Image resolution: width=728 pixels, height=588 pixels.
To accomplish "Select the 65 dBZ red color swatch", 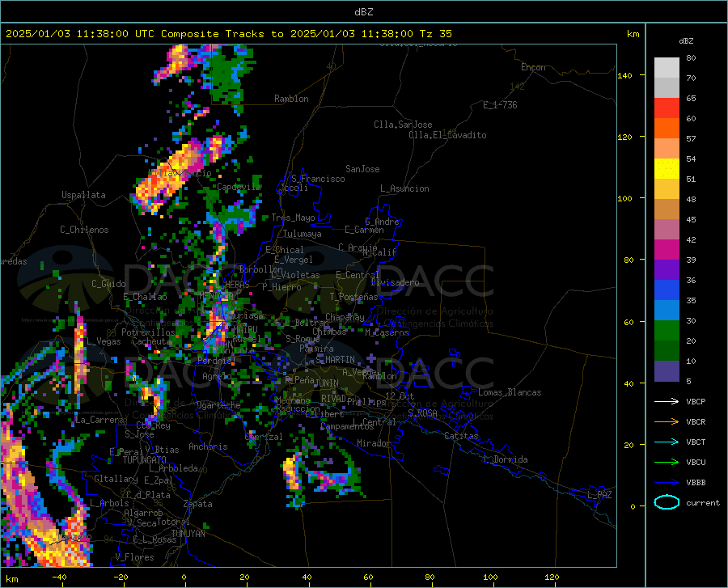I will [x=667, y=108].
